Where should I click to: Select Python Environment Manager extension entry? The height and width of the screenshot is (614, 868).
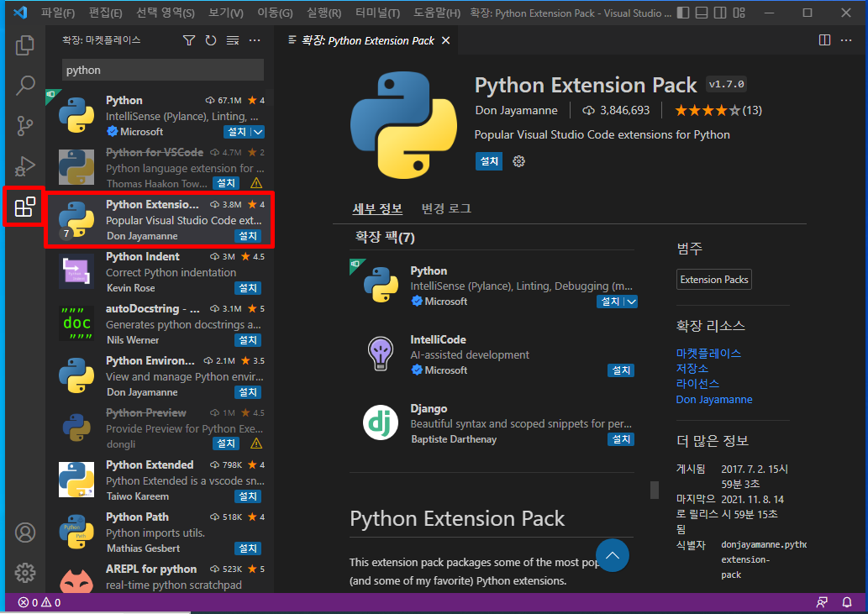pos(160,376)
